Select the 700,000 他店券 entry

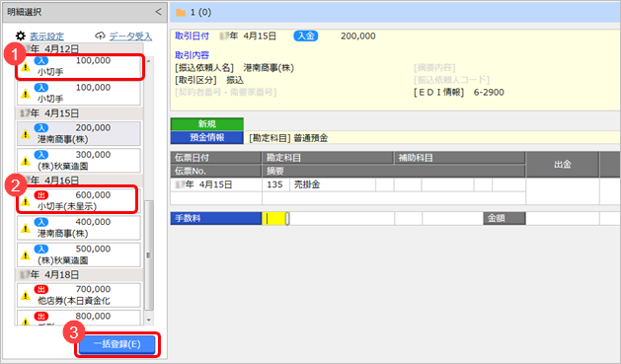(x=79, y=295)
